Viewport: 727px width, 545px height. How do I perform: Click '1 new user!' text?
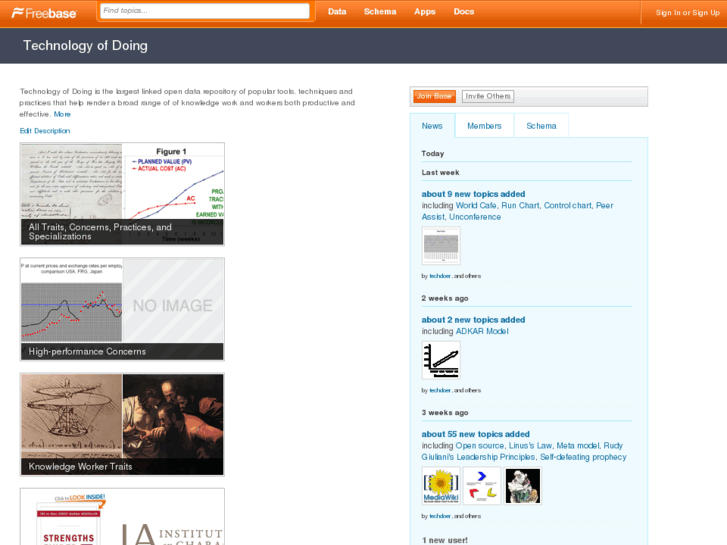445,540
